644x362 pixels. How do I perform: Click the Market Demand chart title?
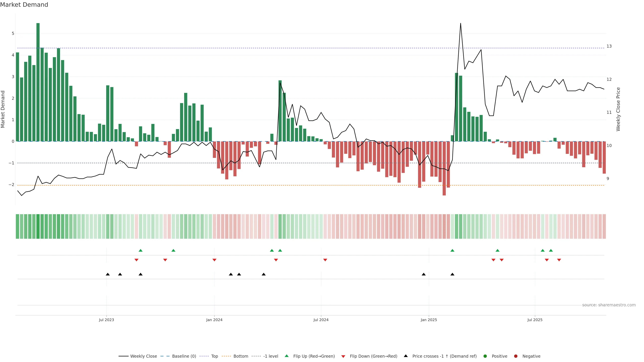pos(24,5)
